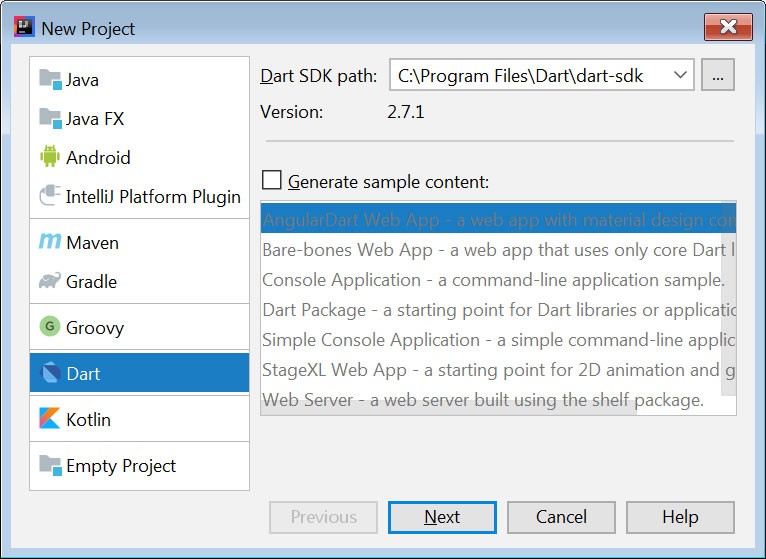Select the Gradle elephant icon

[50, 282]
